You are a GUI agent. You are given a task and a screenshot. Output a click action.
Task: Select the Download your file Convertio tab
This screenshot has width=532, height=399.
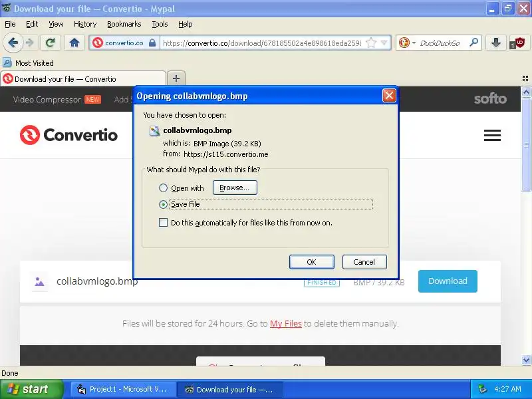[x=83, y=78]
